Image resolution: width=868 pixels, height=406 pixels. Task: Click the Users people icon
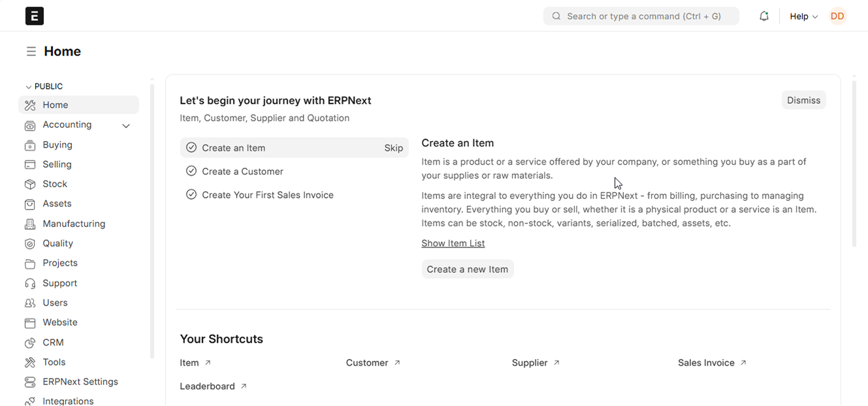[x=30, y=303]
